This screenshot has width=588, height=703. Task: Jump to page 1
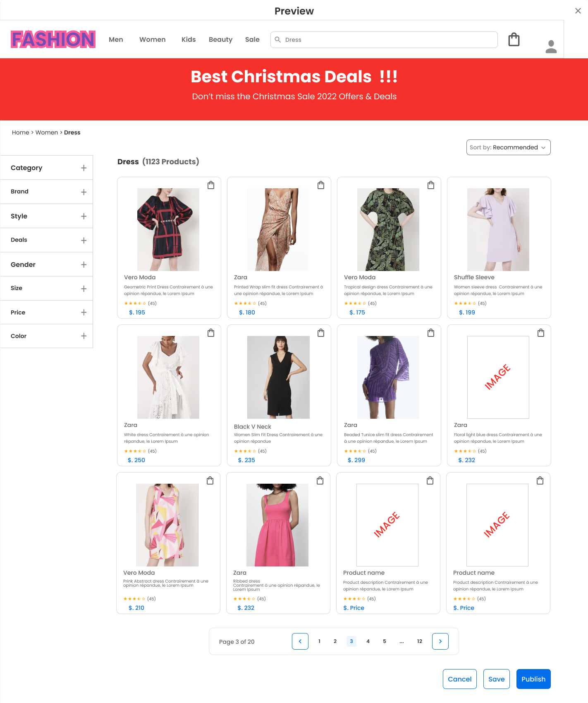(319, 641)
